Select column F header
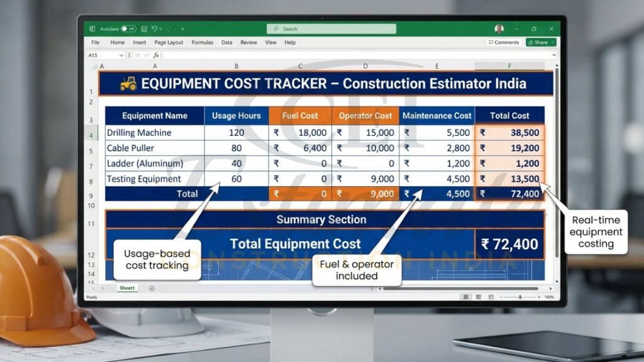 (x=509, y=66)
